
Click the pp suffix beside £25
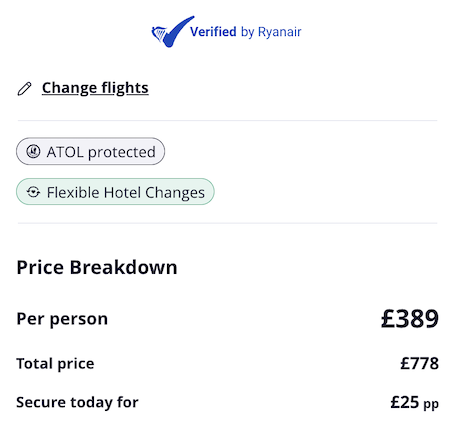point(431,405)
